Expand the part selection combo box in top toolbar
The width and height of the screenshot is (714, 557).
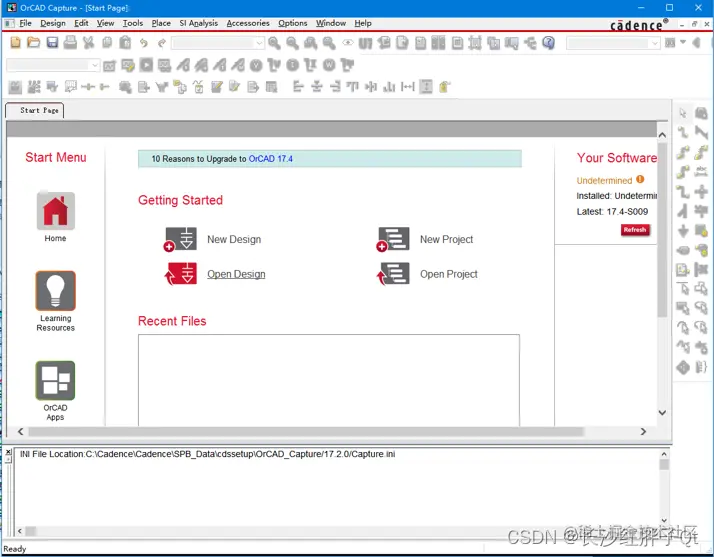tap(259, 43)
